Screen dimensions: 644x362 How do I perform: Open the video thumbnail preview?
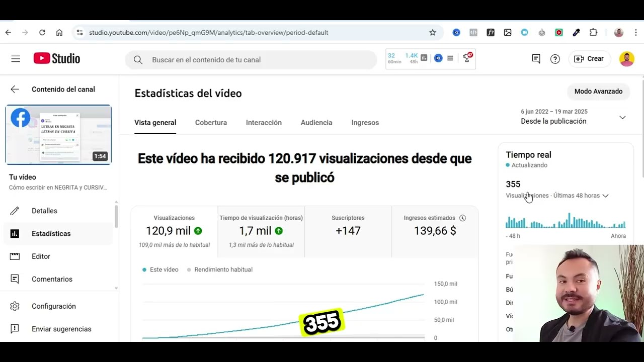[58, 135]
